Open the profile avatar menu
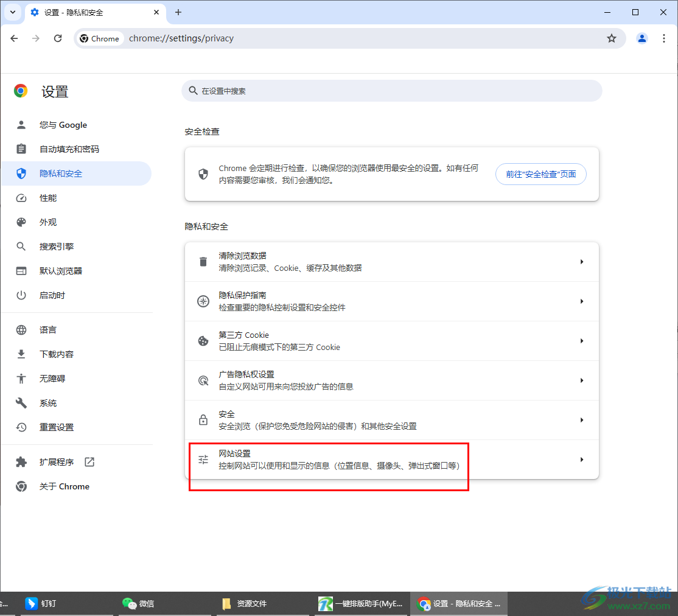The image size is (678, 616). pos(642,38)
